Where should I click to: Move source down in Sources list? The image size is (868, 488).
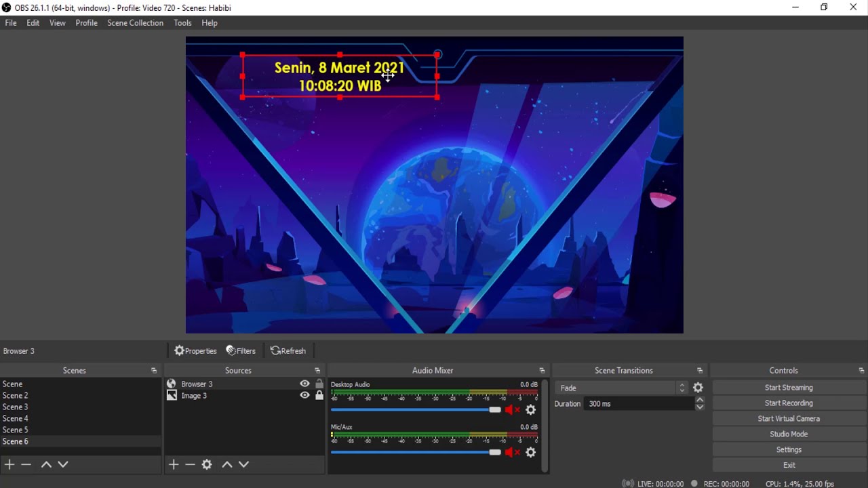[244, 464]
